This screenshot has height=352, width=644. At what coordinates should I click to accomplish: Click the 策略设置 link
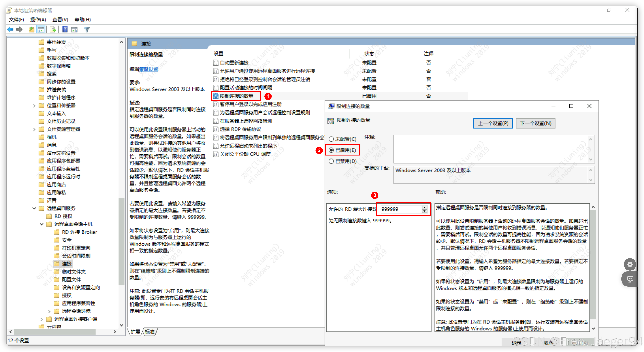tap(148, 69)
